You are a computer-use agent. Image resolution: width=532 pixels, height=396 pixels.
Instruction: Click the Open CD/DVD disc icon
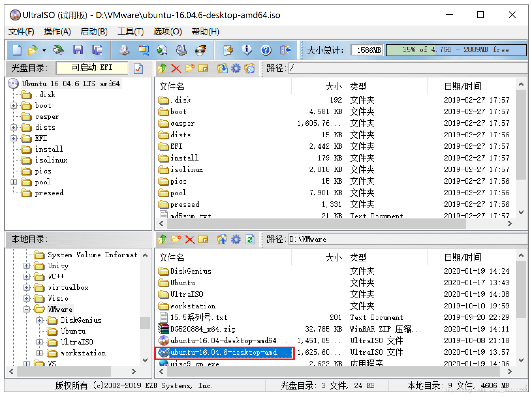tap(59, 50)
